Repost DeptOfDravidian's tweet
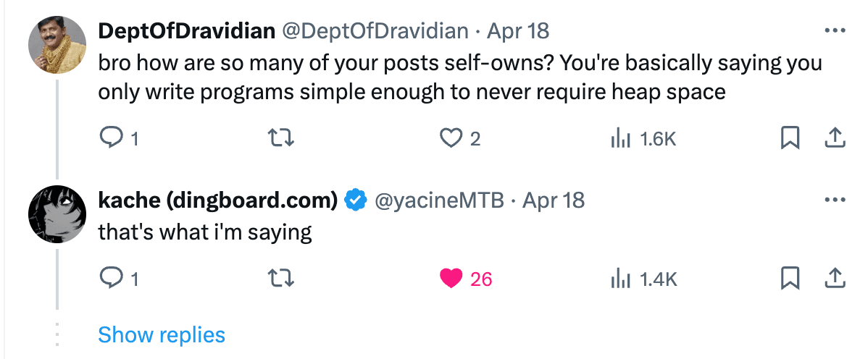The width and height of the screenshot is (868, 359). pyautogui.click(x=280, y=138)
